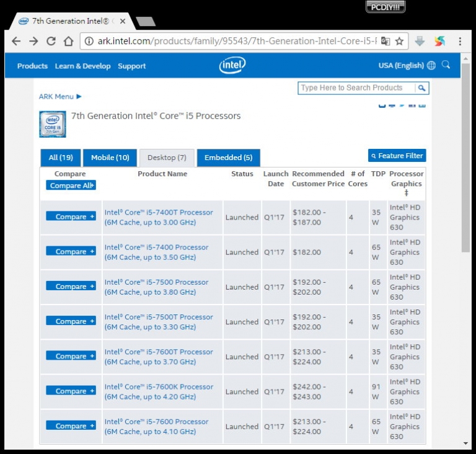Sort by Recommended Customer Price header
Viewport: 476px width, 454px height.
pos(318,179)
